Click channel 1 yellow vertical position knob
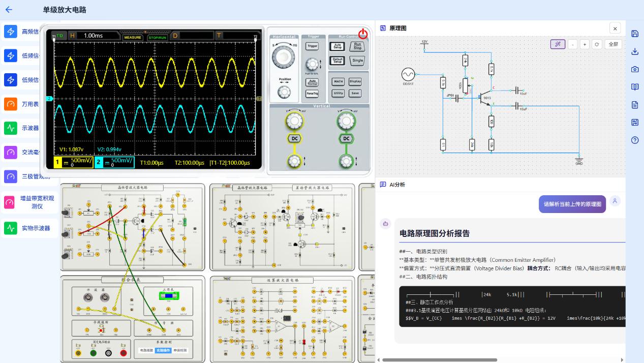The height and width of the screenshot is (363, 644). pos(294,162)
